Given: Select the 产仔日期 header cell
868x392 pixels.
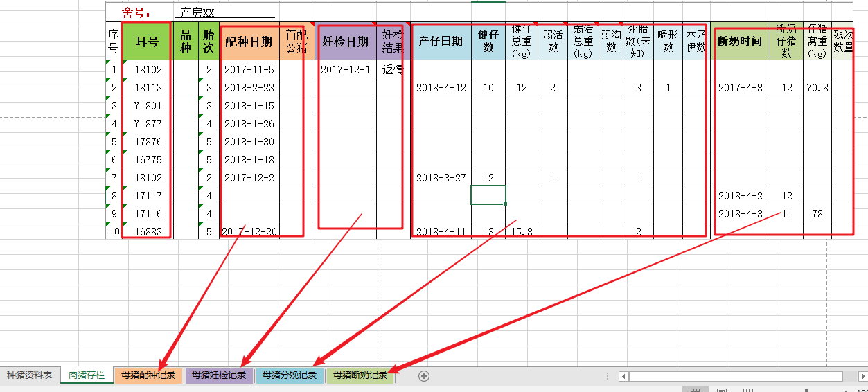Looking at the screenshot, I should tap(441, 42).
